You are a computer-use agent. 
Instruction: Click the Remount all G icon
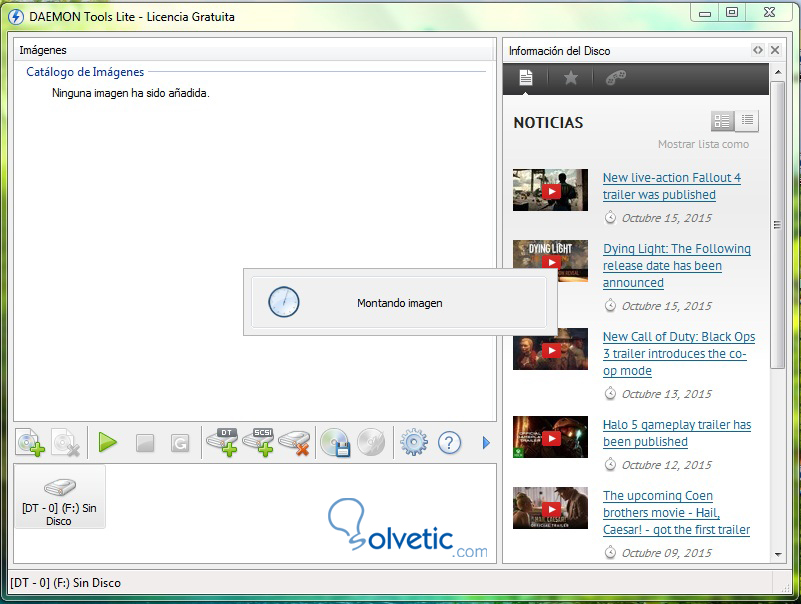[180, 443]
